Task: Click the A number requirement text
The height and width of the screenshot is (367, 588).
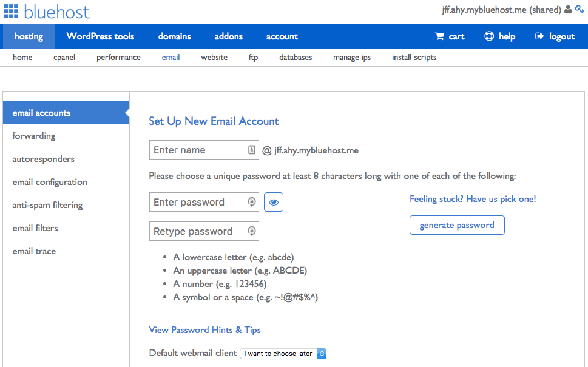Action: tap(220, 284)
